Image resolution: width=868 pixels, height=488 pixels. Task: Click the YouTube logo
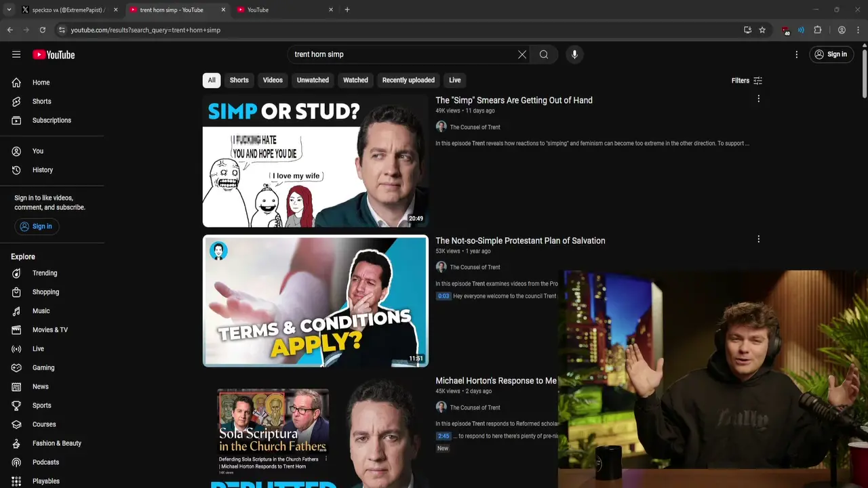[x=54, y=55]
